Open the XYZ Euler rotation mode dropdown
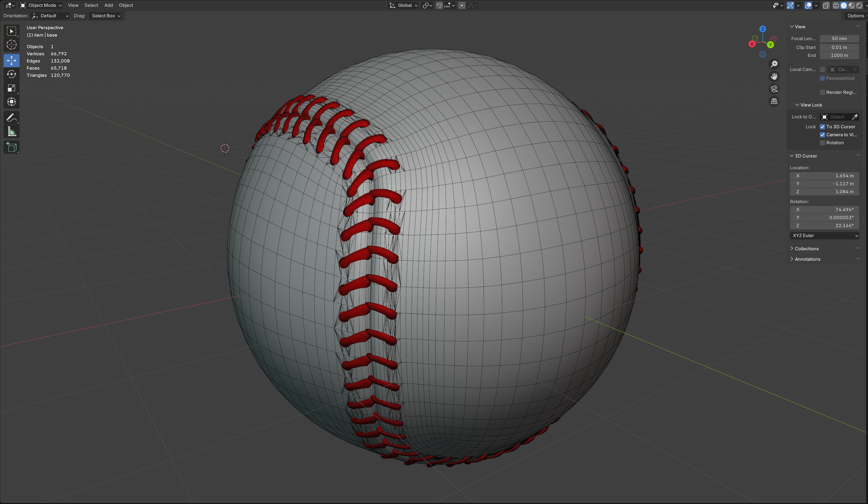Image resolution: width=868 pixels, height=504 pixels. [824, 235]
